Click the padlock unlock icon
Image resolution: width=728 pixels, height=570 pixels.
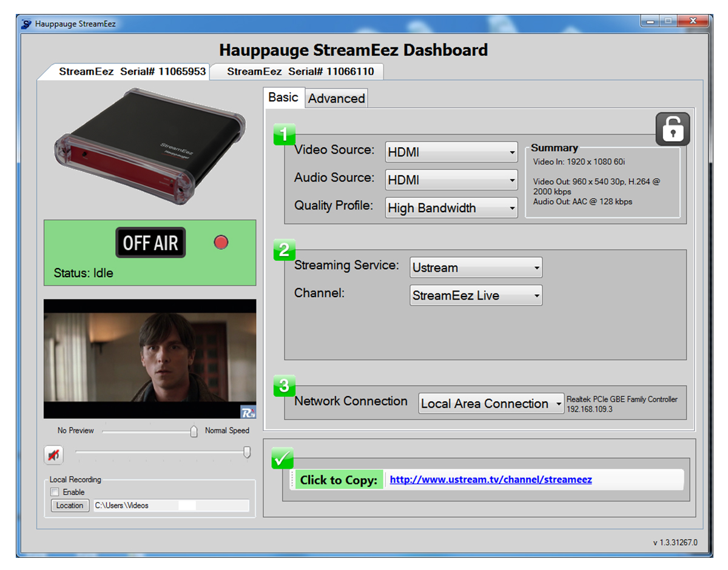pos(672,129)
